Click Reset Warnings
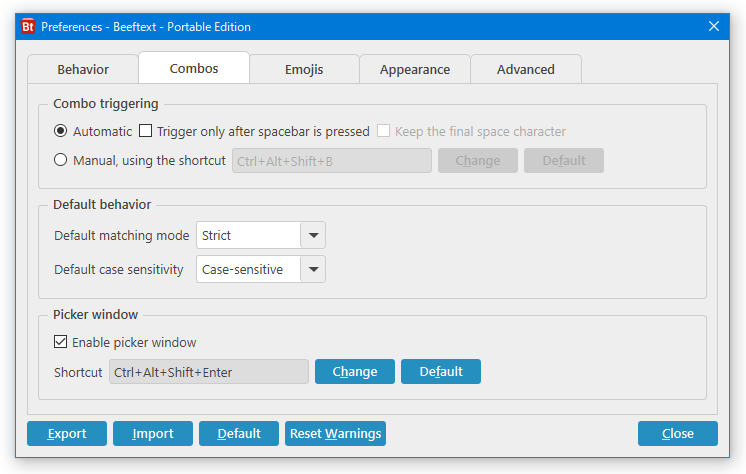Viewport: 746px width, 474px height. click(335, 434)
